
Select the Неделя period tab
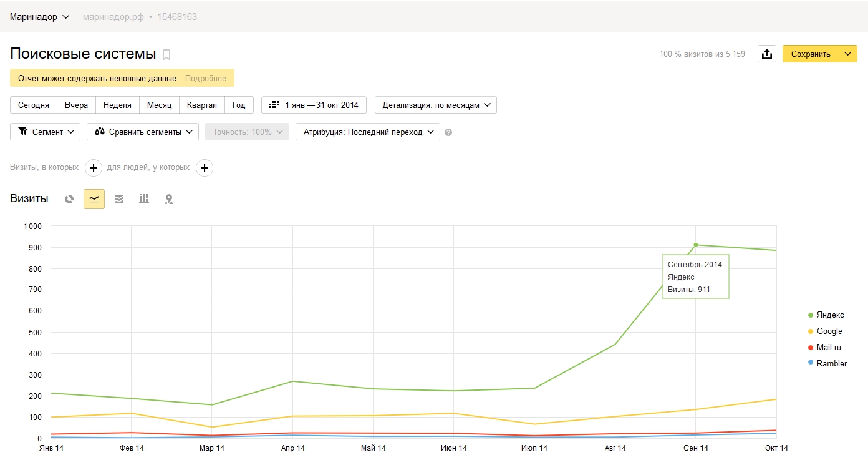tap(117, 105)
